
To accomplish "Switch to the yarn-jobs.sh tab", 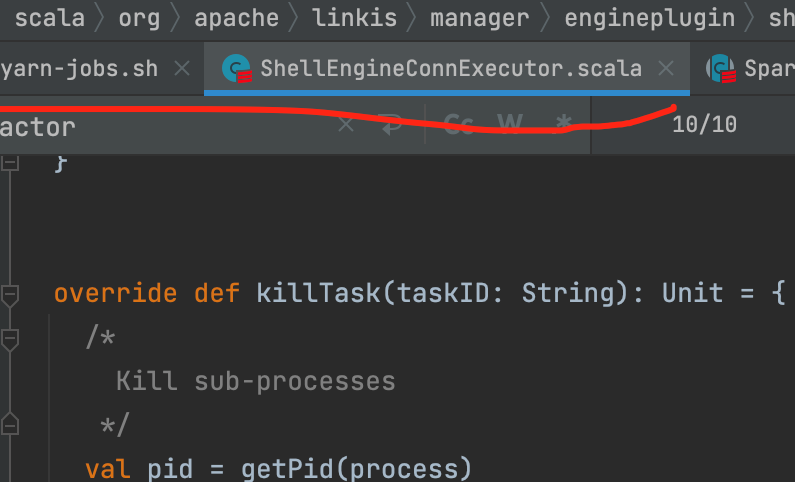I will 80,69.
